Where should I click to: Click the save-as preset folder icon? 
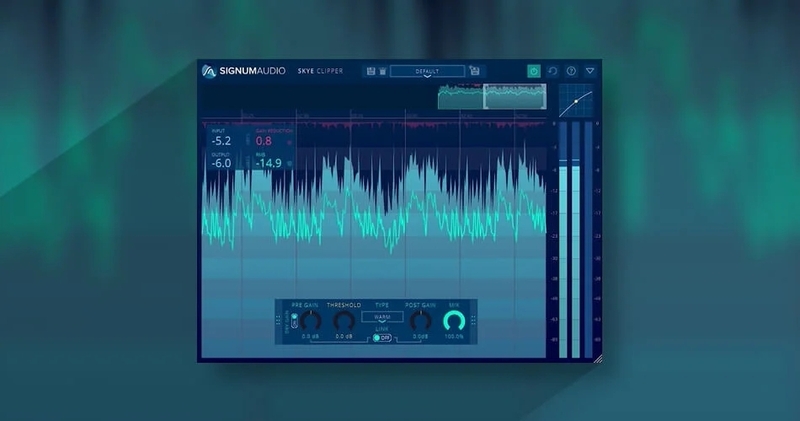point(475,71)
